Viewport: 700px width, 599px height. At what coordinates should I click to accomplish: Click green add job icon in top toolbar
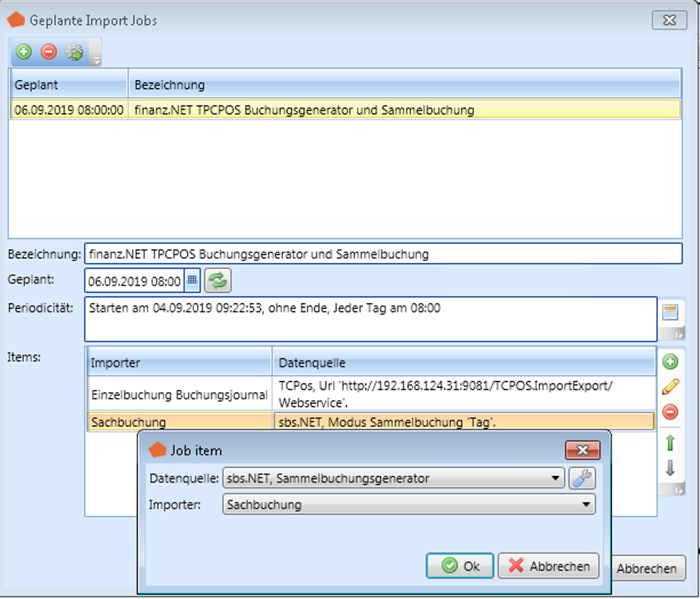24,52
